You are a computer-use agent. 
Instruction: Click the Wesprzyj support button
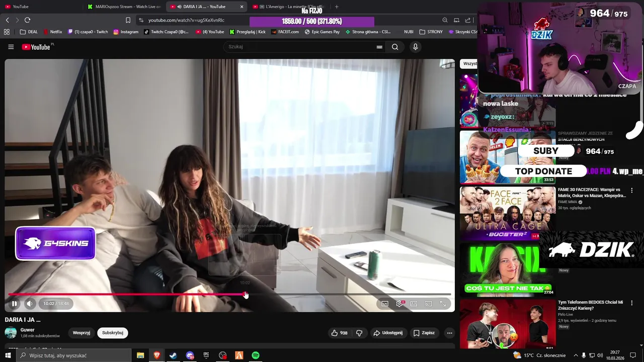click(82, 333)
